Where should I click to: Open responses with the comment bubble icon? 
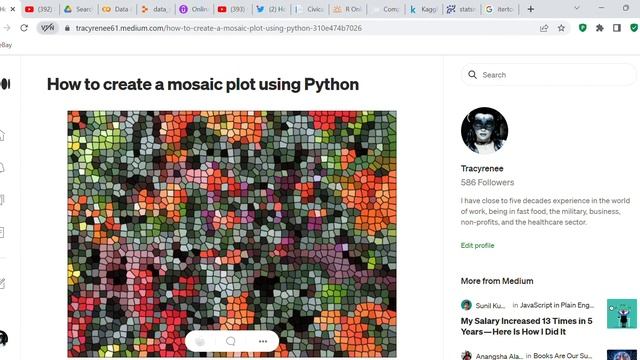(231, 341)
